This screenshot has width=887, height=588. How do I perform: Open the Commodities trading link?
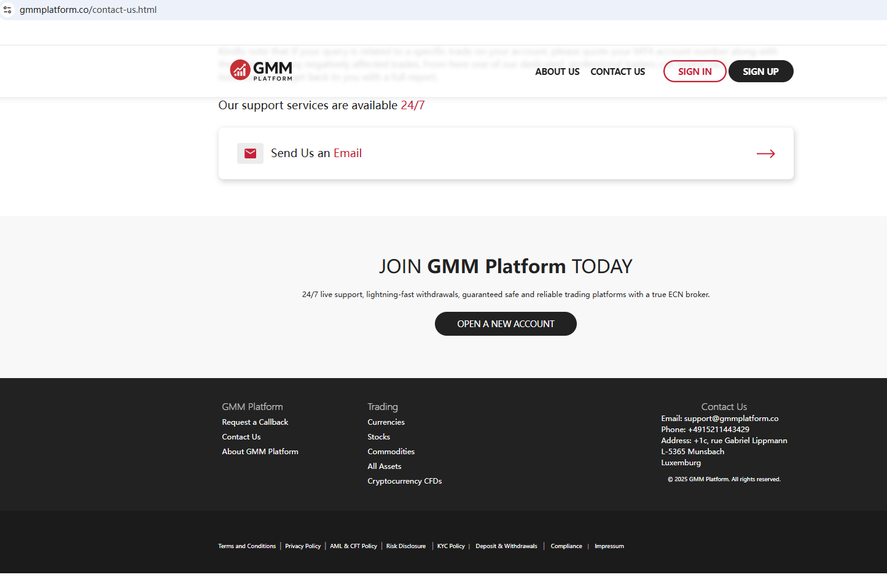(391, 452)
